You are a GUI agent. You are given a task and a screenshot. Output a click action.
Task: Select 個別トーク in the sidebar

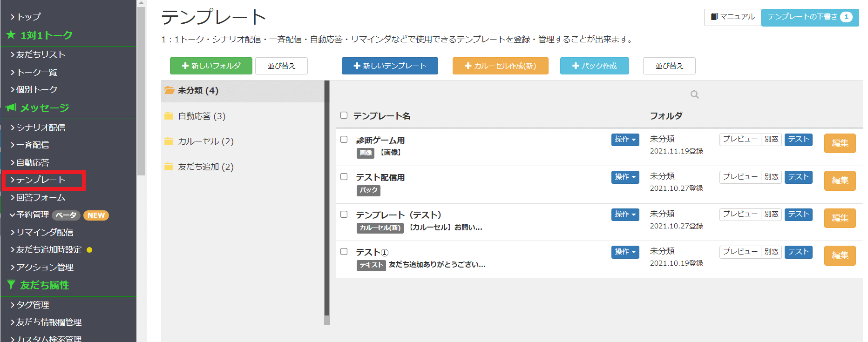click(34, 89)
